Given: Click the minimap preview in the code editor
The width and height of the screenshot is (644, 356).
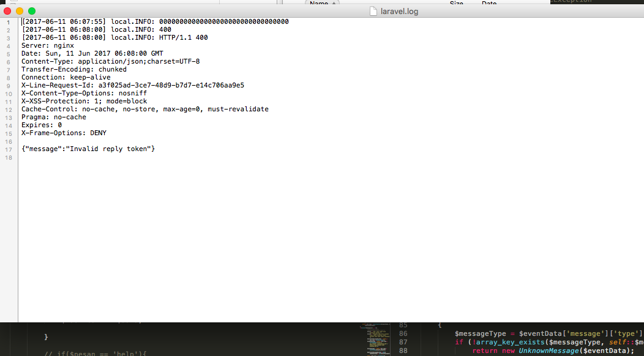Looking at the screenshot, I should pyautogui.click(x=375, y=339).
